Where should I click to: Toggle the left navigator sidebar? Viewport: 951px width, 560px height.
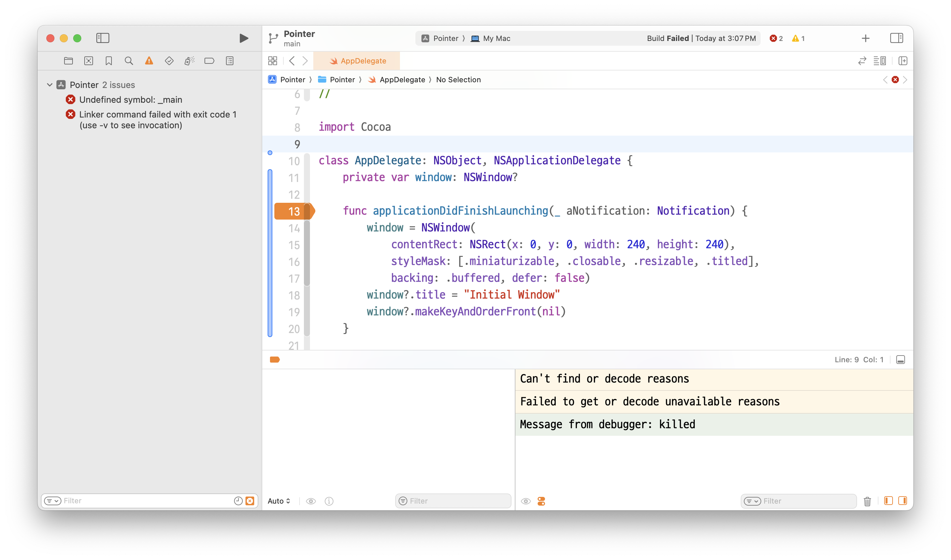pos(103,38)
